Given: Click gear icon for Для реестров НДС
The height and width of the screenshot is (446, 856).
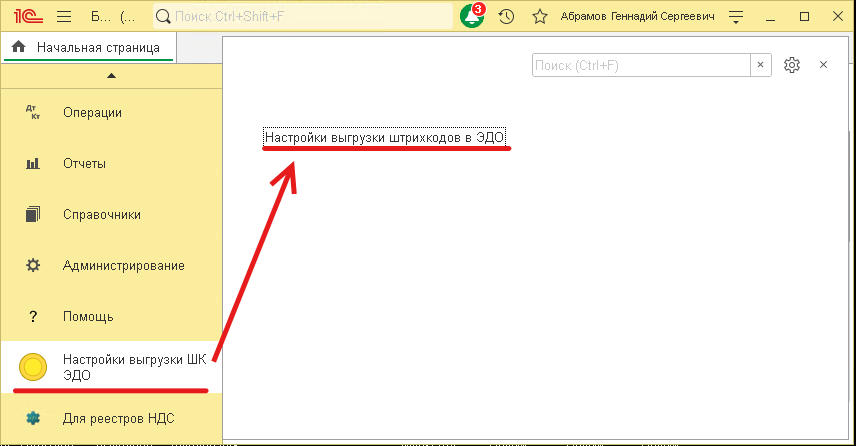Looking at the screenshot, I should (x=33, y=418).
